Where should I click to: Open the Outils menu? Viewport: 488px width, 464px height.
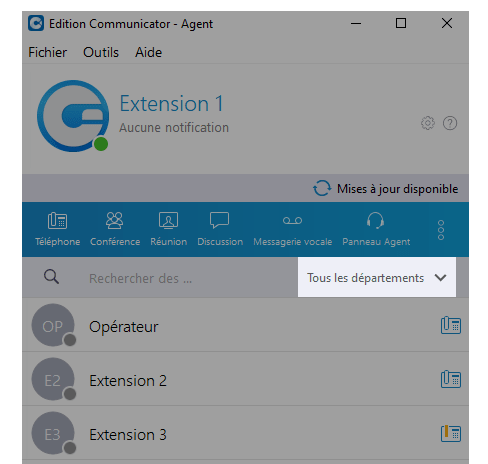(101, 52)
